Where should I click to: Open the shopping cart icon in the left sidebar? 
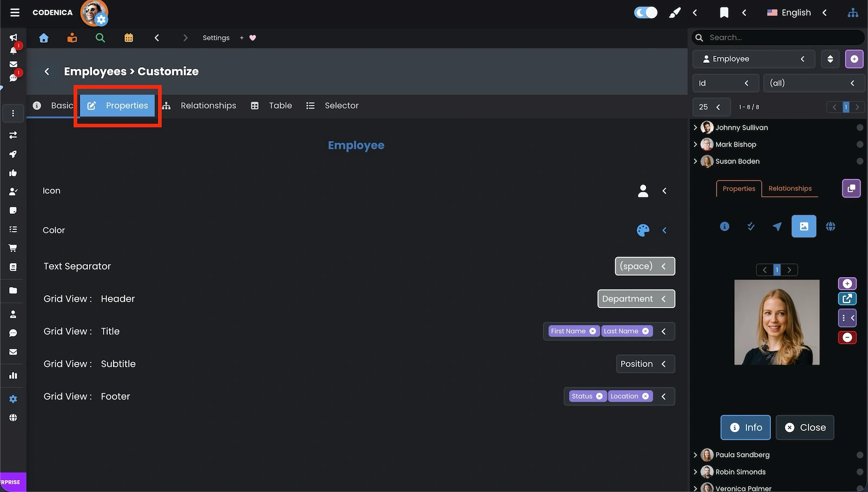[x=13, y=248]
